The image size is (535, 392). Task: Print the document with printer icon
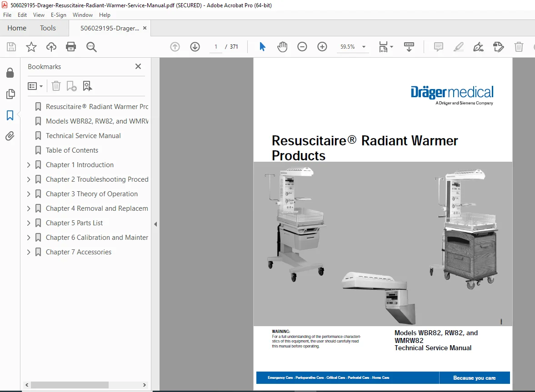[71, 47]
